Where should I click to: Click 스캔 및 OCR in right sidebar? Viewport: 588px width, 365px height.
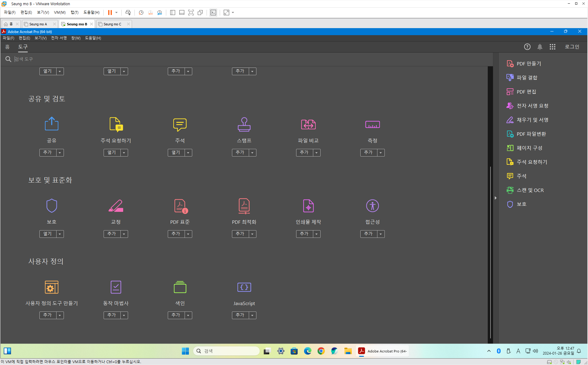(x=530, y=190)
